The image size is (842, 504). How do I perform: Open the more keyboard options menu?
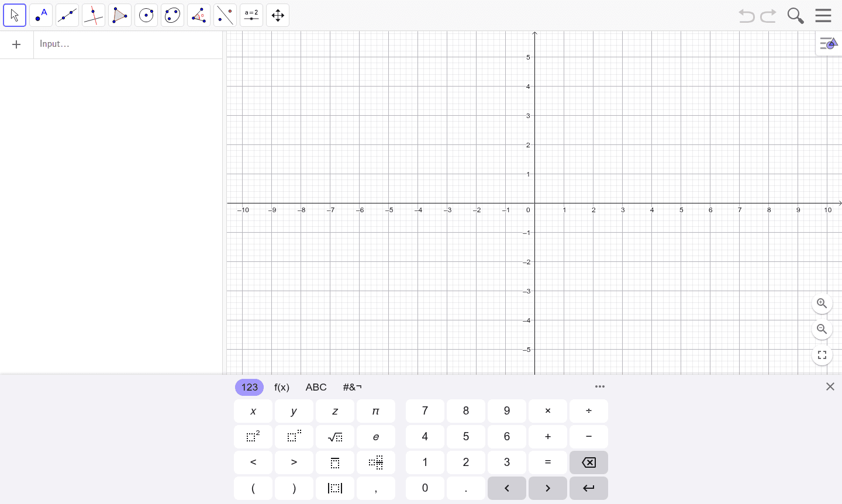coord(600,386)
